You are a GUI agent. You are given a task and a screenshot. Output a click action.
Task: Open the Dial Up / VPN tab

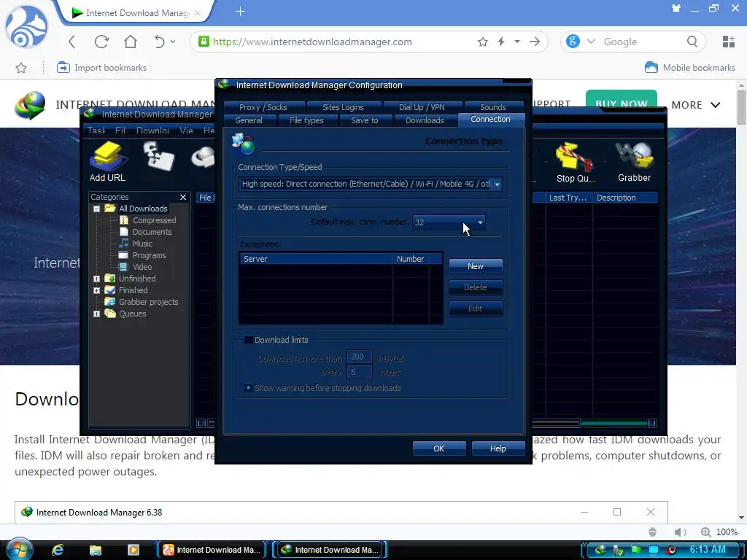[x=422, y=107]
